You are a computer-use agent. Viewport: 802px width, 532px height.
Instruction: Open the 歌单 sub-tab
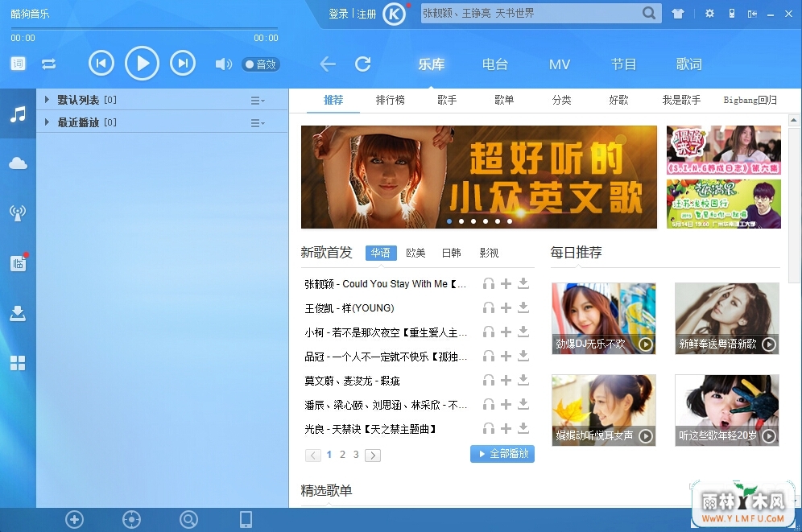point(504,100)
